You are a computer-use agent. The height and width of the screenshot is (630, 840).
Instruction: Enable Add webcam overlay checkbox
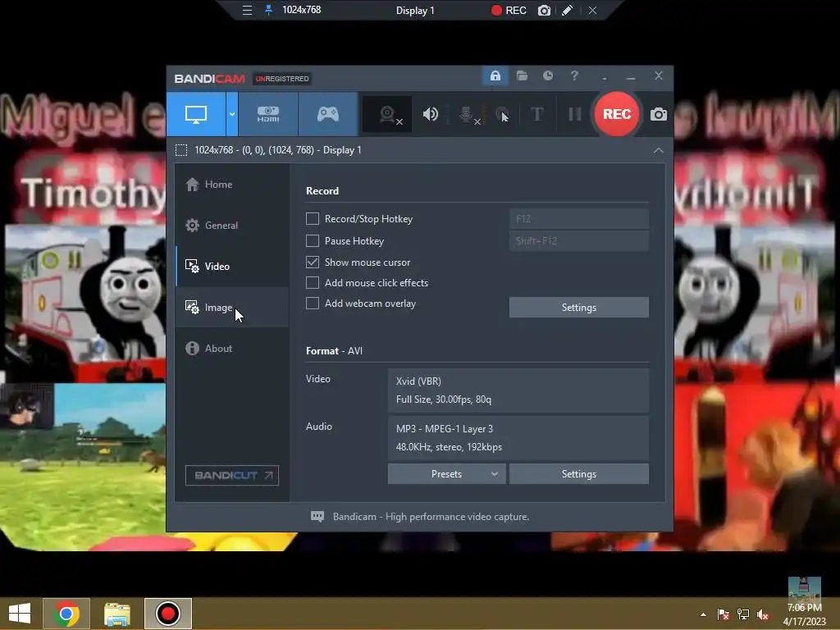pos(313,304)
